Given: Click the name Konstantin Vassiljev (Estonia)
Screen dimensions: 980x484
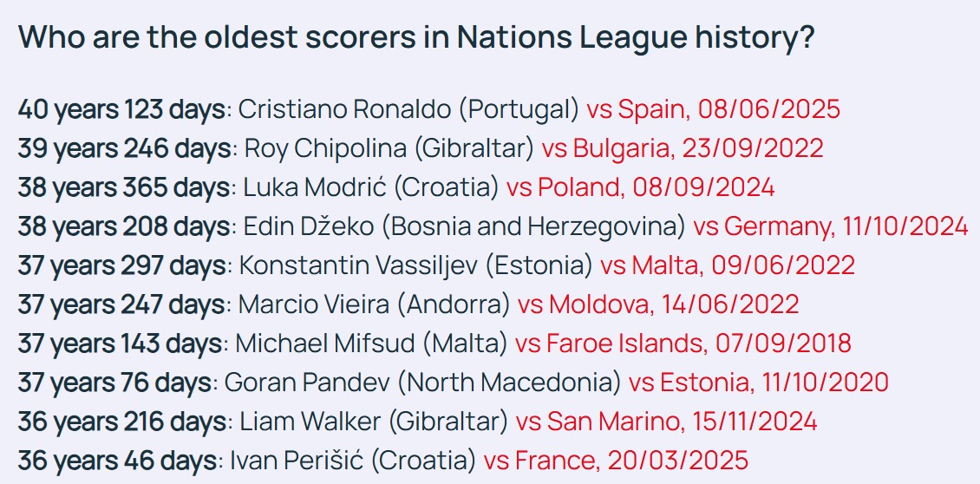Looking at the screenshot, I should [415, 265].
